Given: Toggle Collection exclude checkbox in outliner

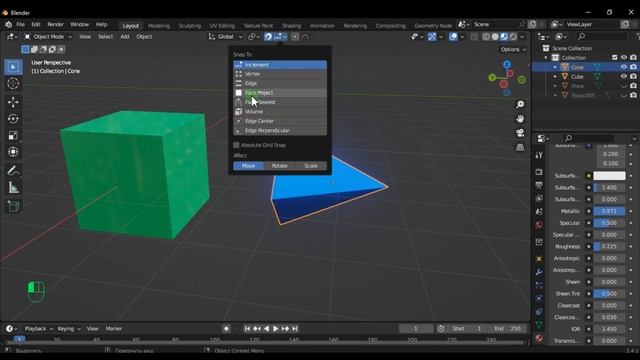Looking at the screenshot, I should tap(615, 58).
